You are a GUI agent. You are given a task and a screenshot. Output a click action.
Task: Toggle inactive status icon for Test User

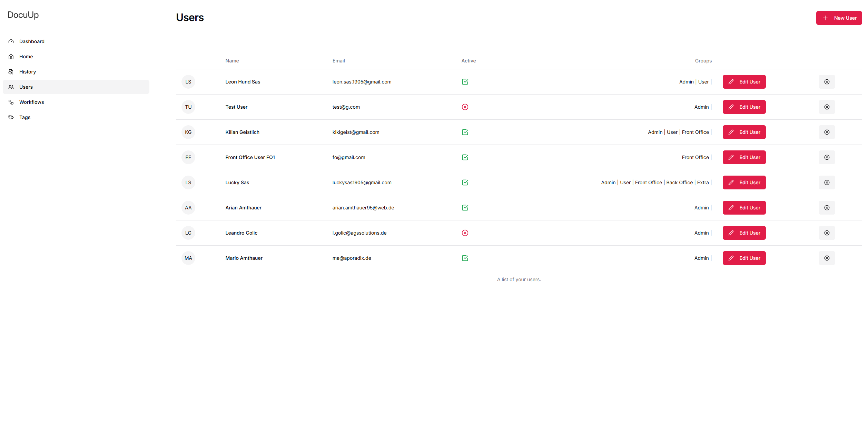click(x=465, y=107)
